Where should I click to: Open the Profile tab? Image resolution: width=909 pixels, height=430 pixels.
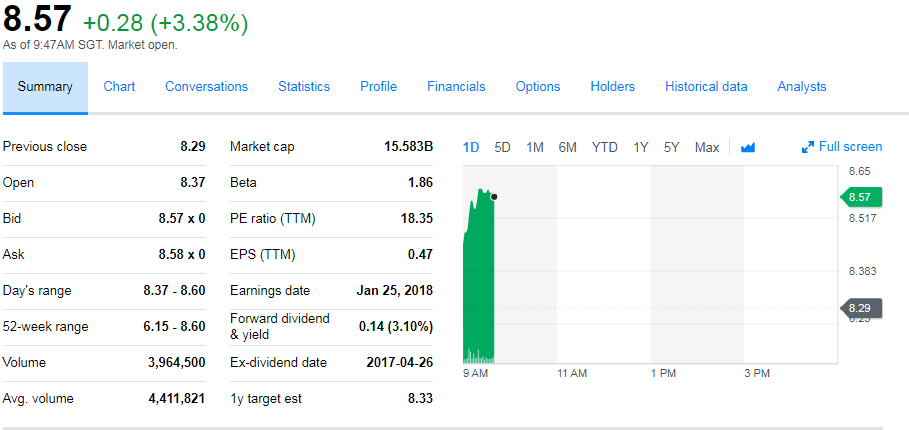pyautogui.click(x=378, y=87)
